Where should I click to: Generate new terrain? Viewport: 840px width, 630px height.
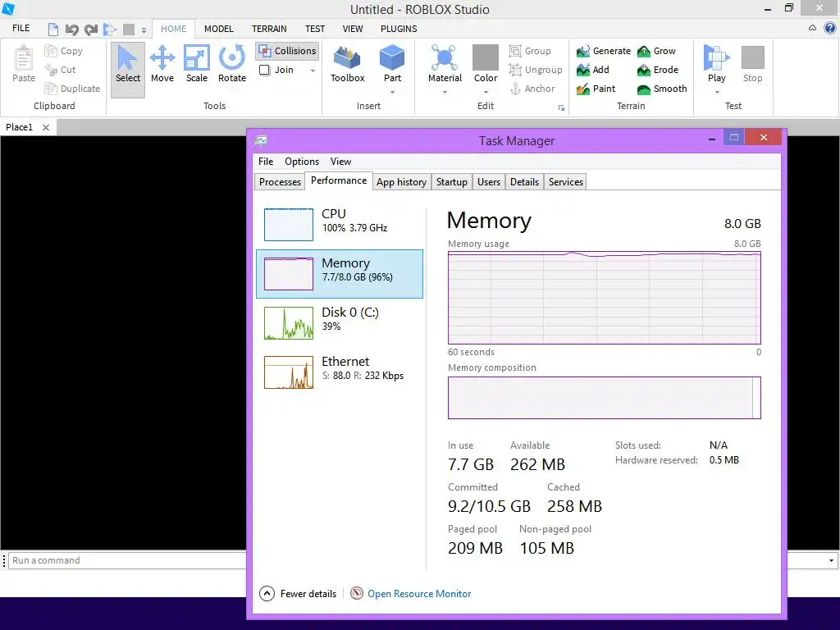[x=604, y=51]
